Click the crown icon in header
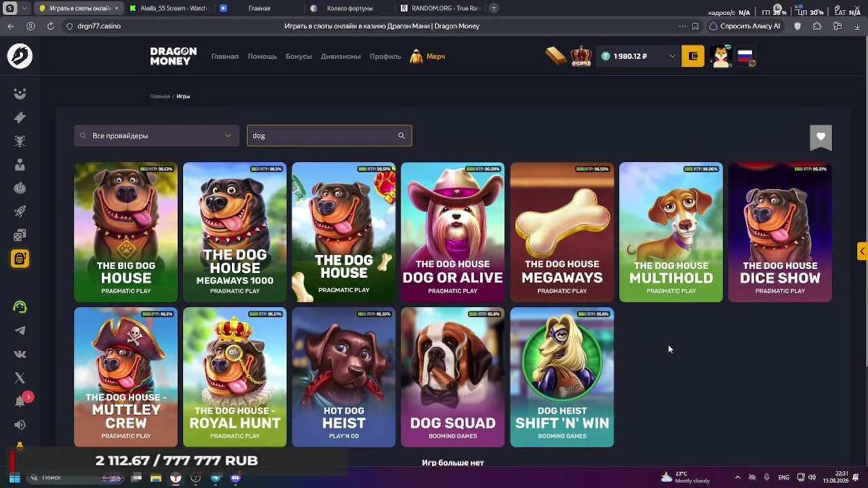The height and width of the screenshot is (488, 868). (581, 56)
